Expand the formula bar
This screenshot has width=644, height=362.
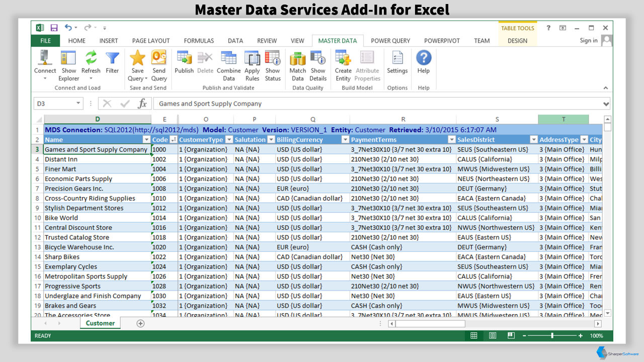tap(606, 104)
